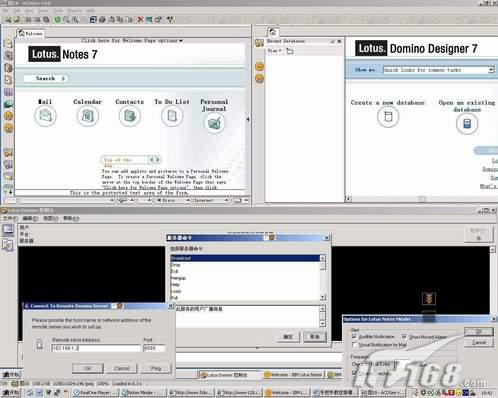Click the Open an existing database icon

[x=467, y=124]
